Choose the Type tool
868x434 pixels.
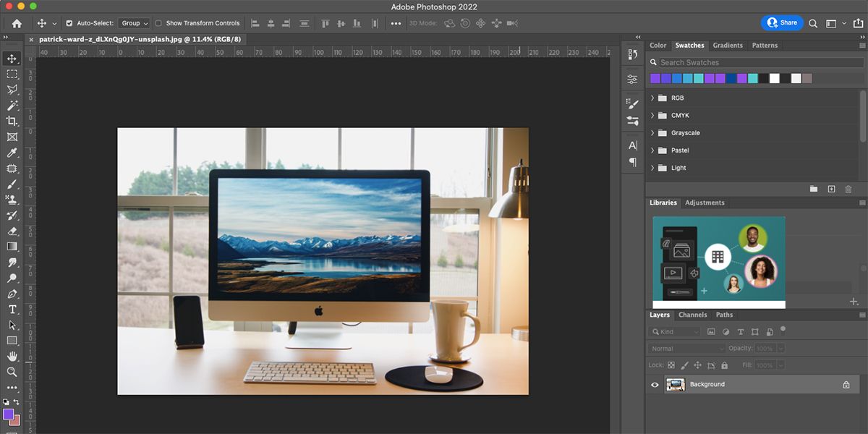[12, 310]
